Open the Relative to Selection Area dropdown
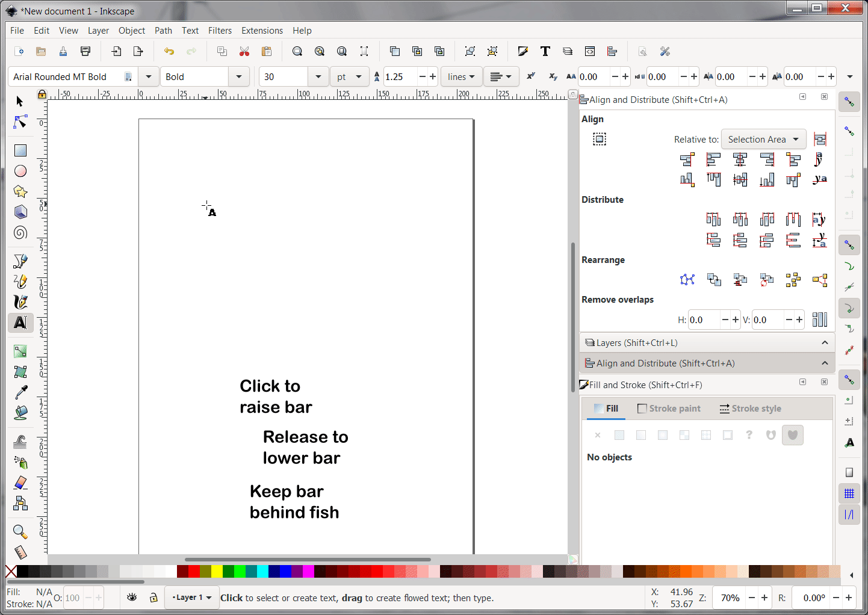This screenshot has height=615, width=868. 763,140
